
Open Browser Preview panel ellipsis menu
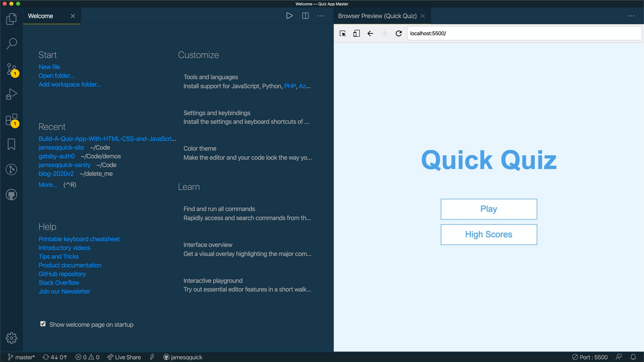click(631, 16)
